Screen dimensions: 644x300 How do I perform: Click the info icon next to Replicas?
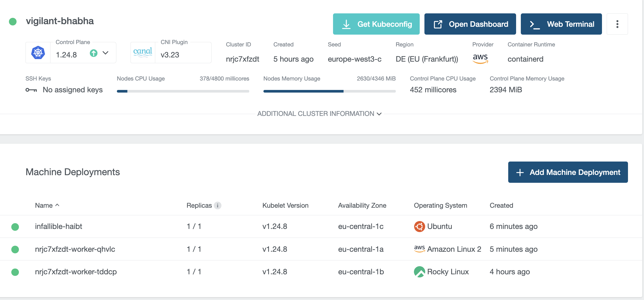[x=217, y=206]
